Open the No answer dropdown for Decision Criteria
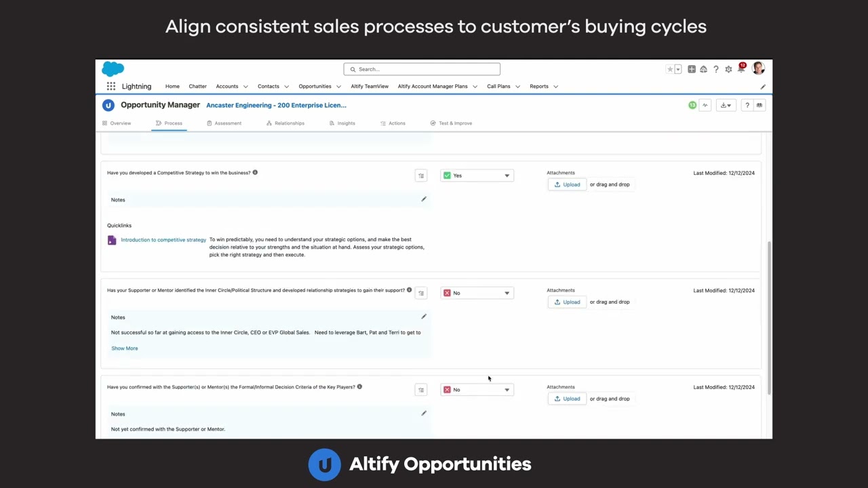Screen dimensions: 868x488 [477, 390]
